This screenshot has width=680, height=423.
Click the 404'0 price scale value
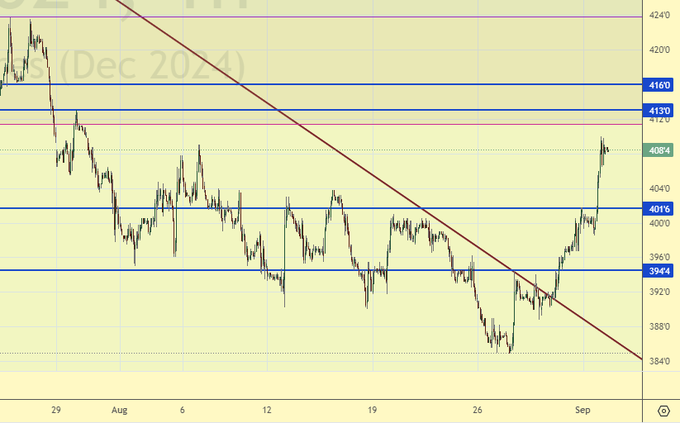[x=660, y=188]
